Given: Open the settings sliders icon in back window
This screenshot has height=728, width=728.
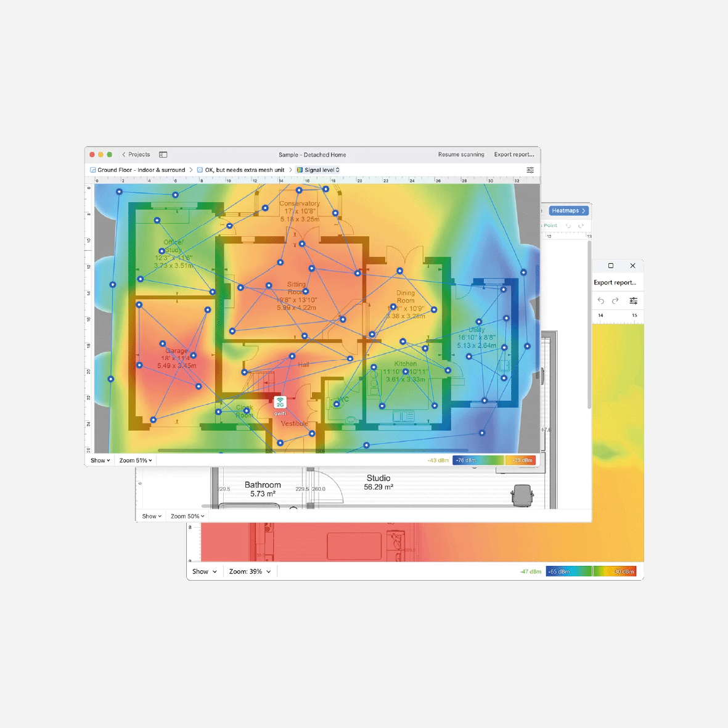Looking at the screenshot, I should 633,301.
